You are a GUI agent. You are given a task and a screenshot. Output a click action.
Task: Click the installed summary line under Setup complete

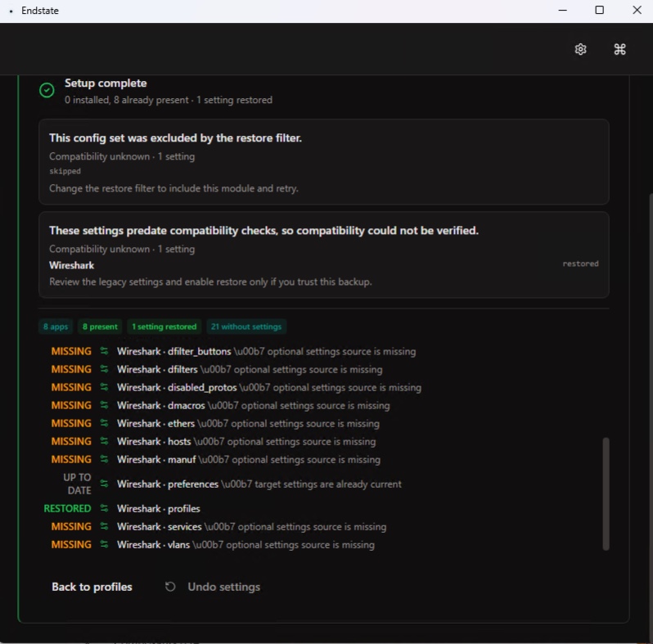(169, 100)
